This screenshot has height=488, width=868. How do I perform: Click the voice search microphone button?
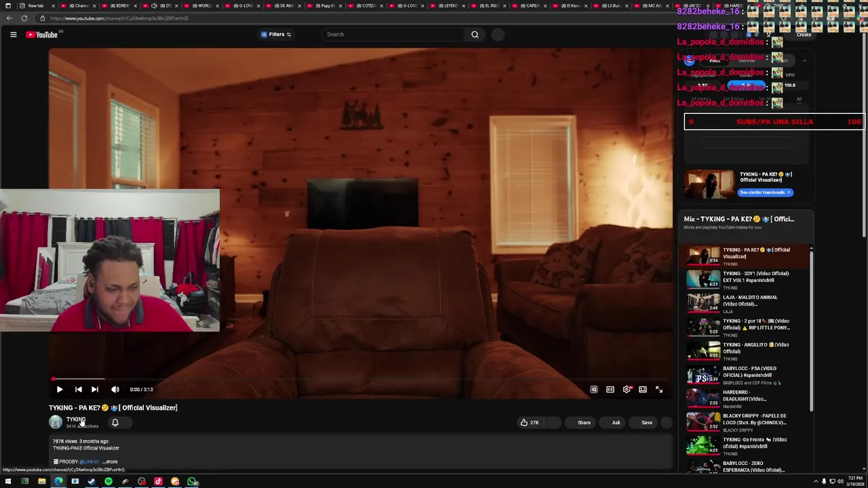tap(498, 35)
